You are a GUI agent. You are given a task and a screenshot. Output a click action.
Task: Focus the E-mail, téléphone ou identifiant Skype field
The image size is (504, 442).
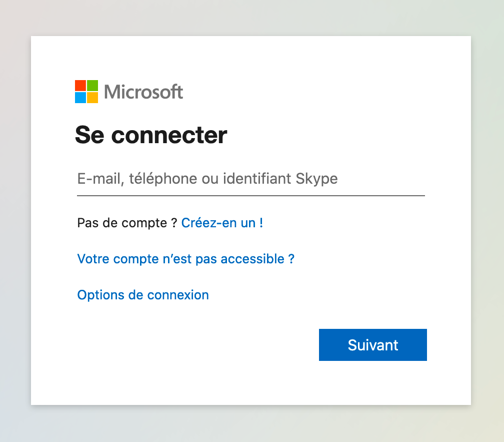click(x=250, y=179)
